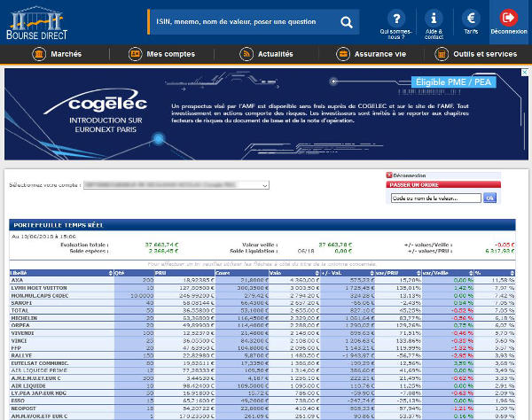Click the Portefeuille temps réel title bar

click(262, 225)
